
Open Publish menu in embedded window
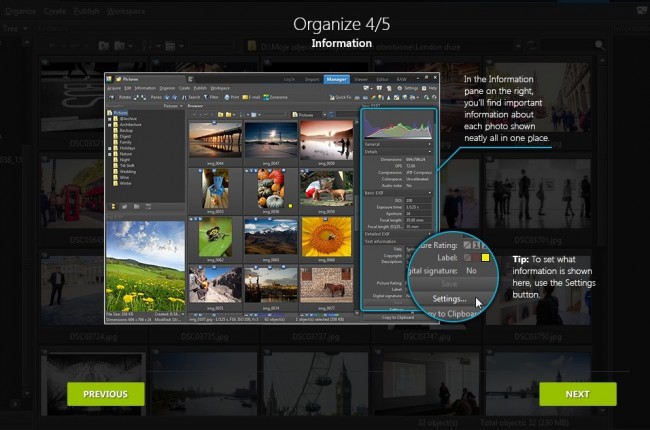click(200, 88)
